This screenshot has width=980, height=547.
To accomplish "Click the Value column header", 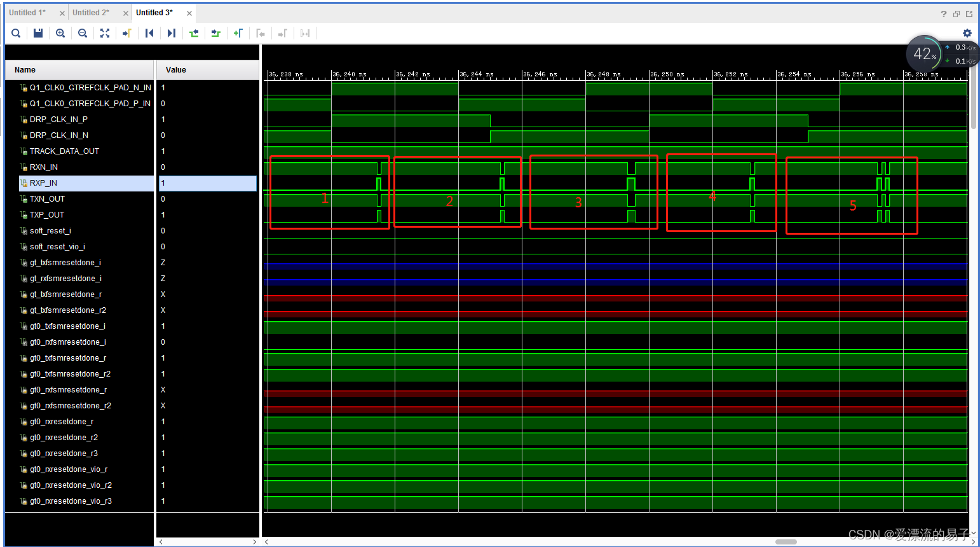I will pyautogui.click(x=208, y=70).
